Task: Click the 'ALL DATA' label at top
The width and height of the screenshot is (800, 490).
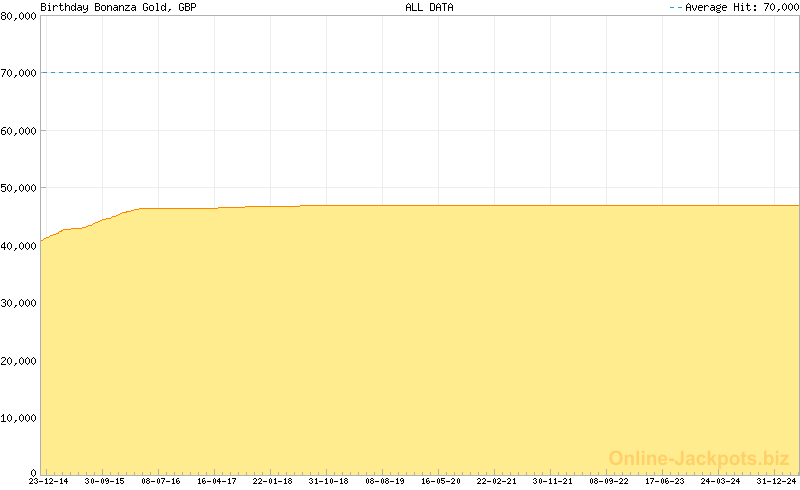Action: 429,7
